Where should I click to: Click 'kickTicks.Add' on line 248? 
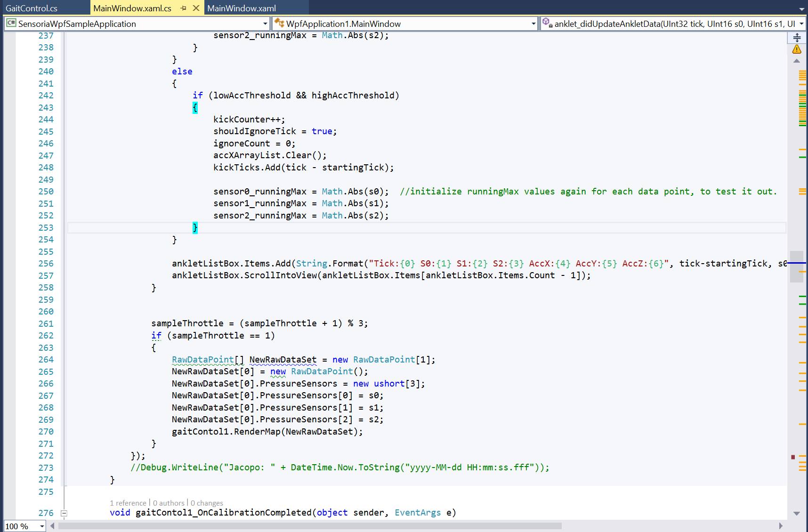(x=247, y=168)
